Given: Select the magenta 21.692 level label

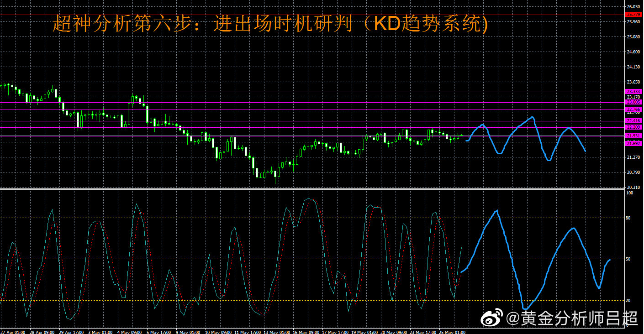Looking at the screenshot, I should click(x=633, y=143).
